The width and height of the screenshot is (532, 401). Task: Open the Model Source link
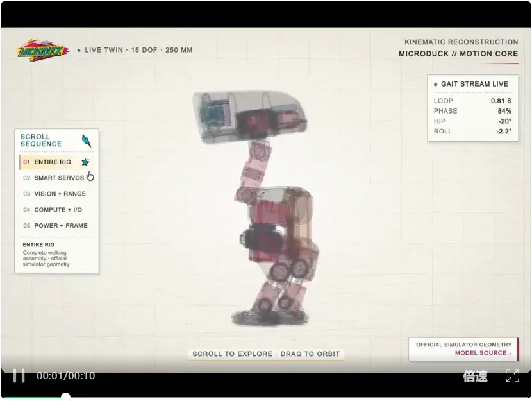[483, 353]
